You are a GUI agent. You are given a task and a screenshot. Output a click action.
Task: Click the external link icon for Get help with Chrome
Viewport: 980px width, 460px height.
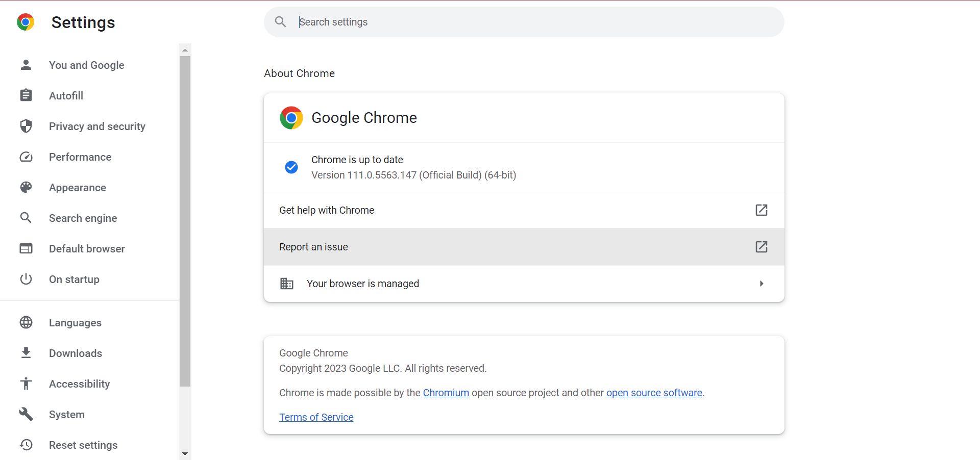coord(762,210)
